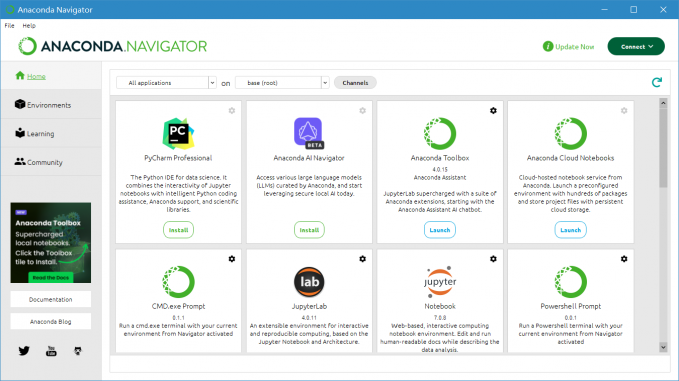Image resolution: width=679 pixels, height=381 pixels.
Task: Open PyCharm Professional tile settings gear
Action: click(232, 111)
